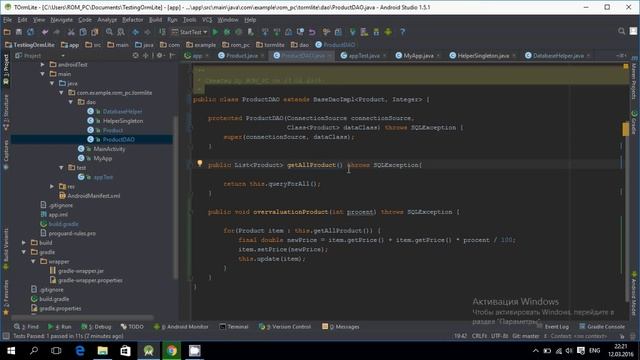
Task: Open the TODO tool window
Action: pos(132,327)
